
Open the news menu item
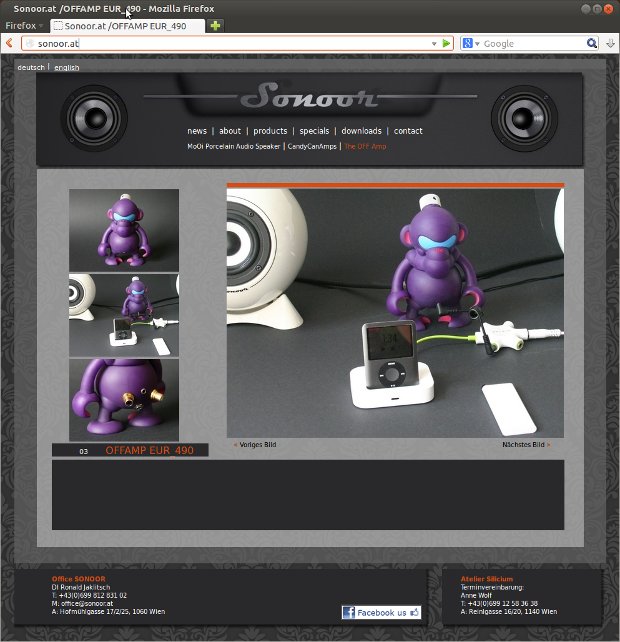point(197,131)
